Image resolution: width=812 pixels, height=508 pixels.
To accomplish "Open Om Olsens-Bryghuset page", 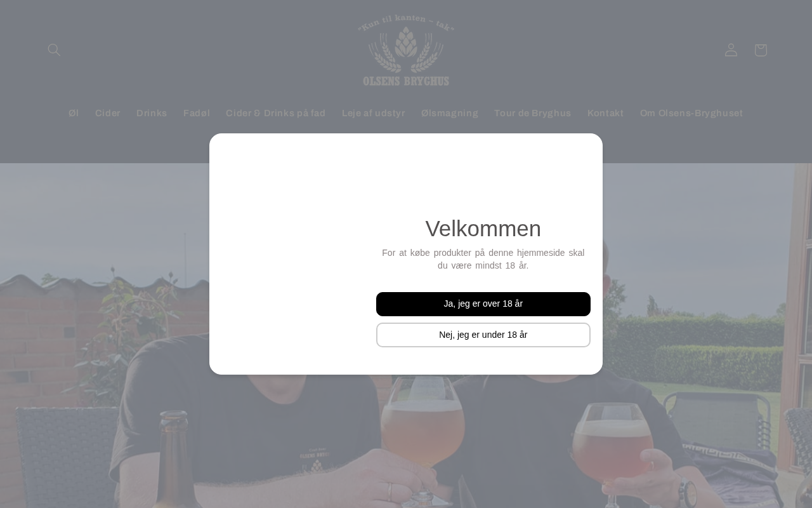I will (x=691, y=113).
